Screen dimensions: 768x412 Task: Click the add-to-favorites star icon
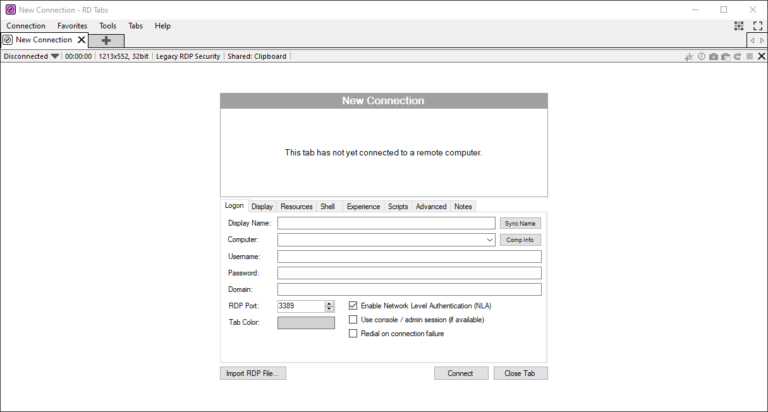(x=688, y=57)
